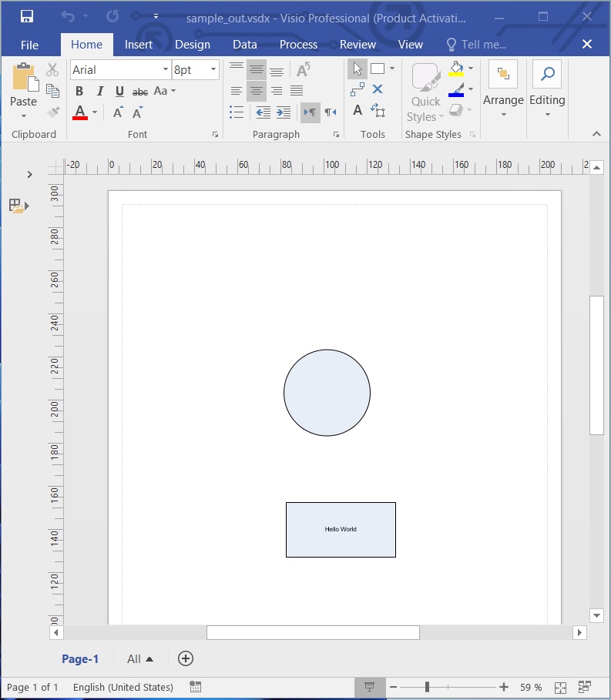Image resolution: width=611 pixels, height=700 pixels.
Task: Open the Arial font name dropdown
Action: pyautogui.click(x=165, y=70)
